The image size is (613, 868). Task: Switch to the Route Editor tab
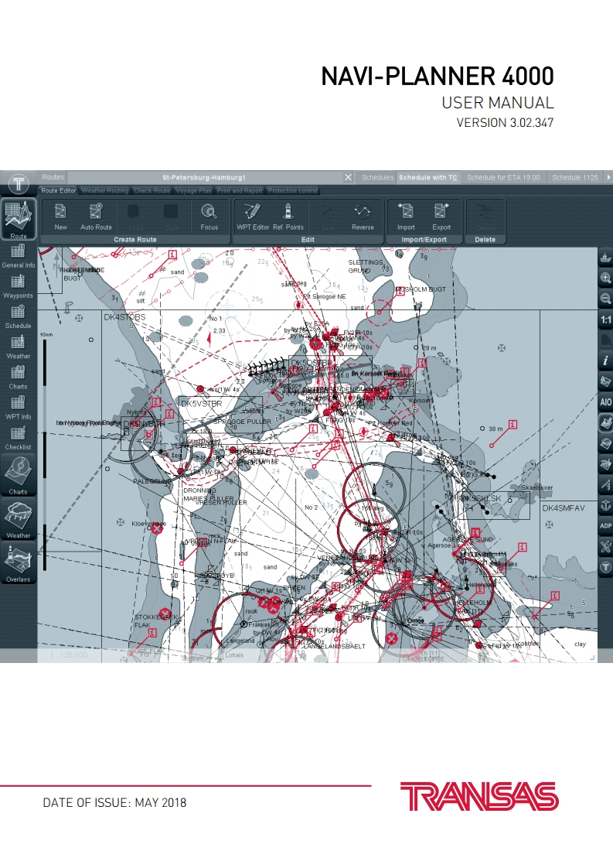point(59,190)
